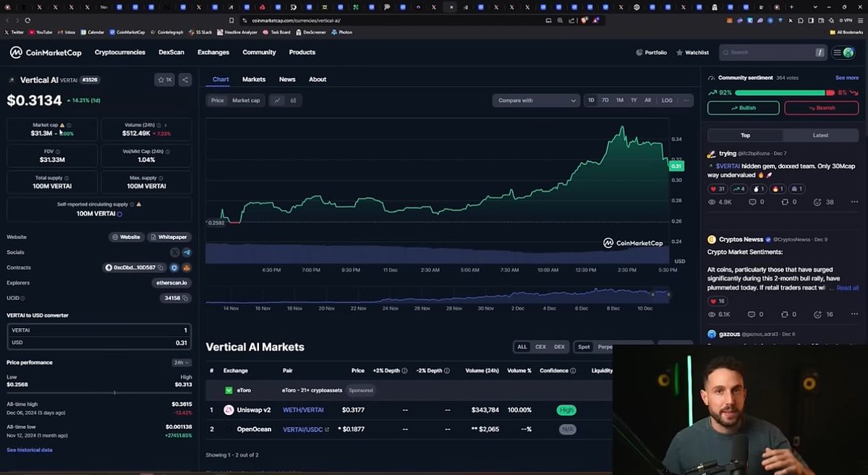Open the X (Twitter) social icon

[174, 252]
